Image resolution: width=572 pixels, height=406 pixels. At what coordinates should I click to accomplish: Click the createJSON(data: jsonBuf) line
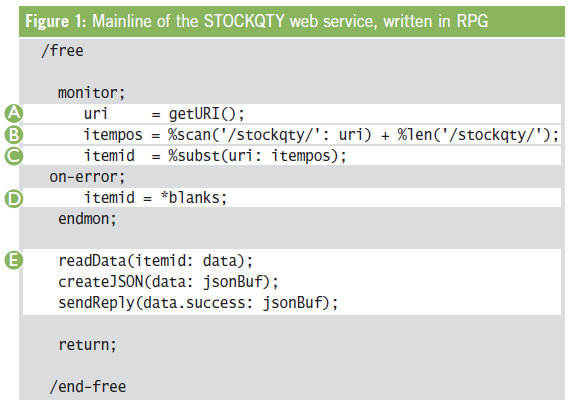point(168,282)
